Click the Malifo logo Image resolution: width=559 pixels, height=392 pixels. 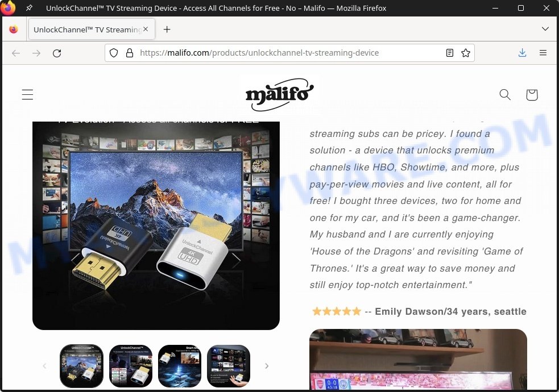[280, 94]
